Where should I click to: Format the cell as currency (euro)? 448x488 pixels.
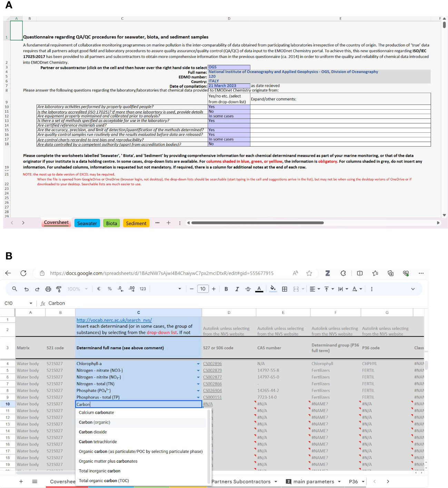(x=99, y=289)
